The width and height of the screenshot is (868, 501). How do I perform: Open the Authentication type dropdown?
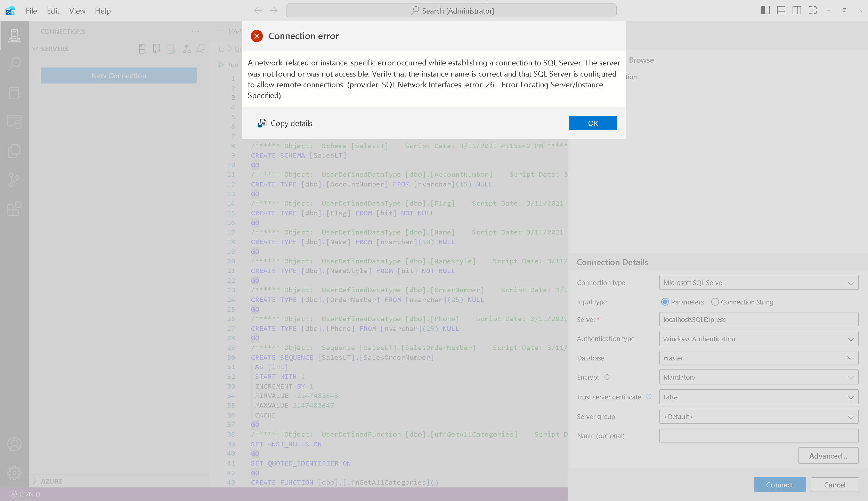tap(759, 339)
